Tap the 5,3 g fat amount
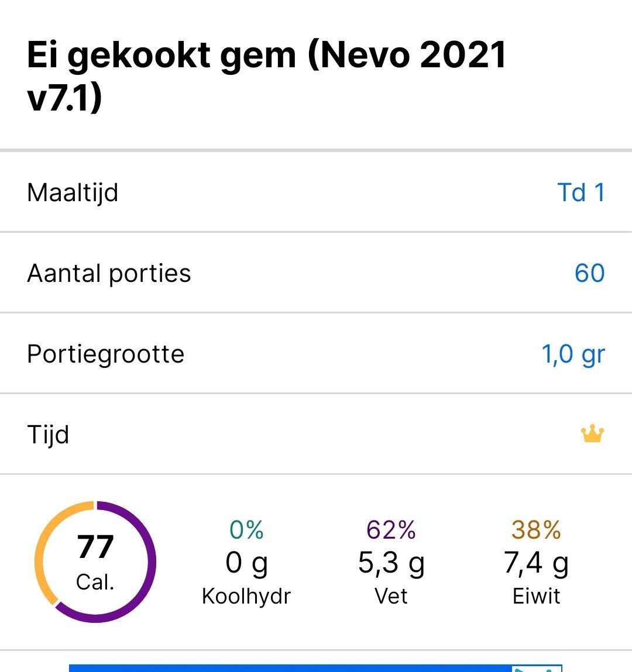Viewport: 632px width, 672px height. click(391, 563)
